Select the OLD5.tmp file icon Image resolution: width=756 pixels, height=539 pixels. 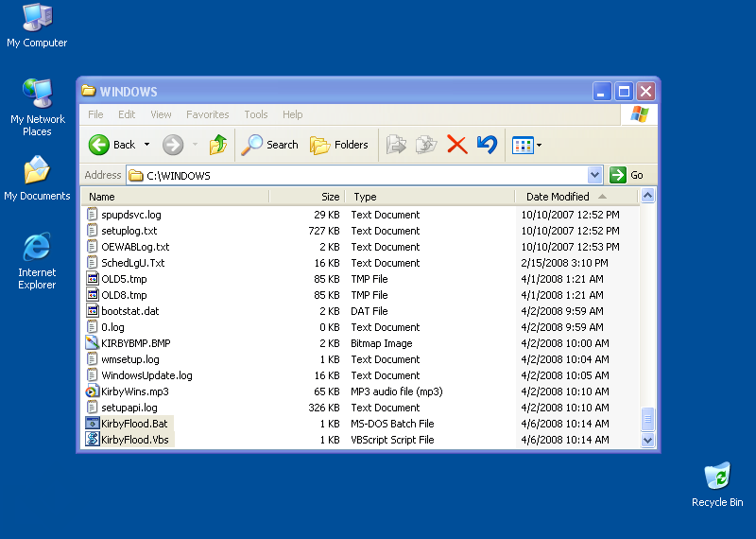click(92, 278)
